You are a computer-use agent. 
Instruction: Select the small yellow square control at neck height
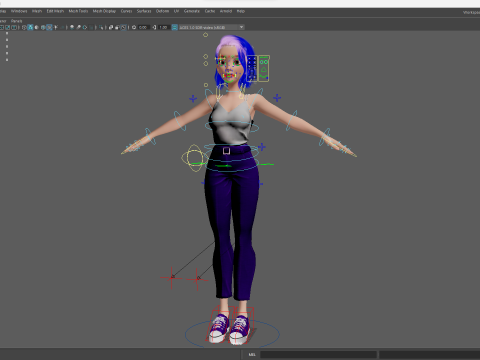[206, 85]
